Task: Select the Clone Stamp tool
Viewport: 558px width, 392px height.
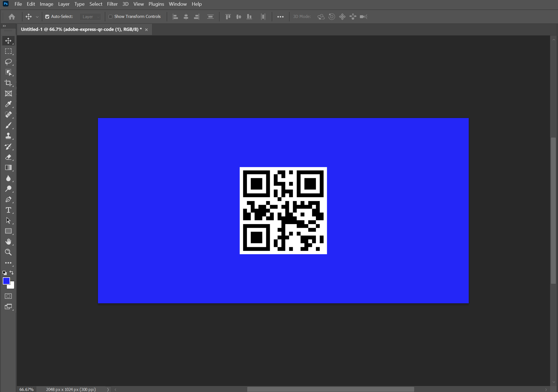Action: 8,136
